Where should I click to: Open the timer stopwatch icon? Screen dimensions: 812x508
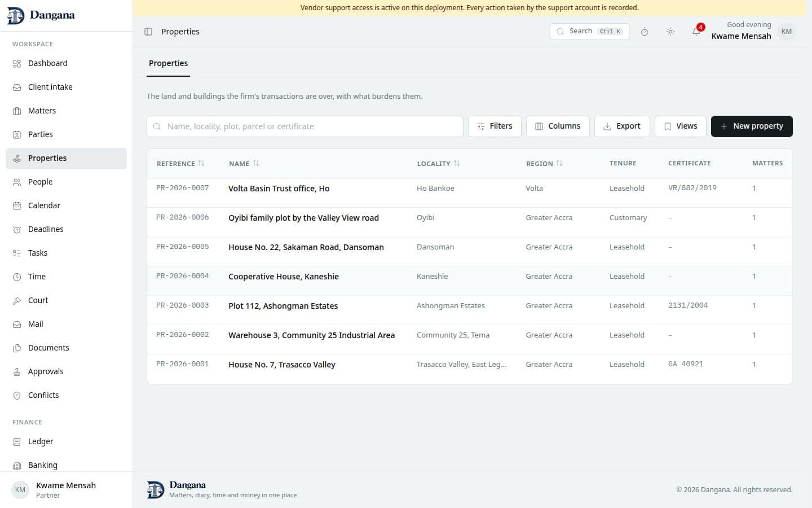point(645,32)
